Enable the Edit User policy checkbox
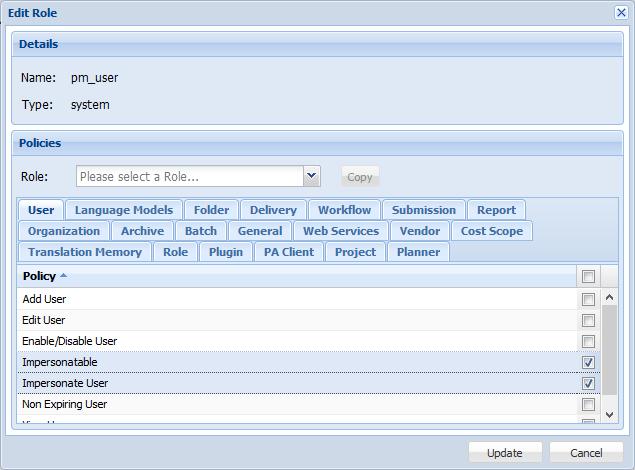635x470 pixels. [588, 321]
